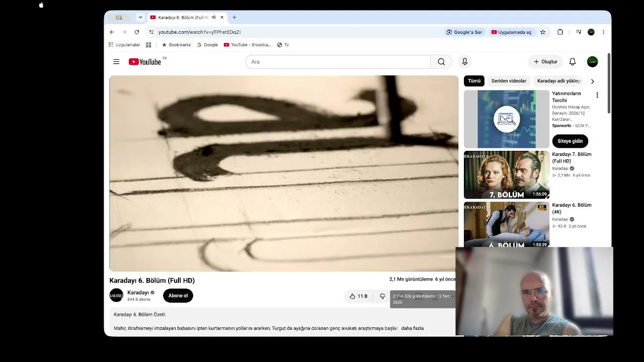This screenshot has width=644, height=362.
Task: Start voice search with the microphone
Action: pos(465,62)
